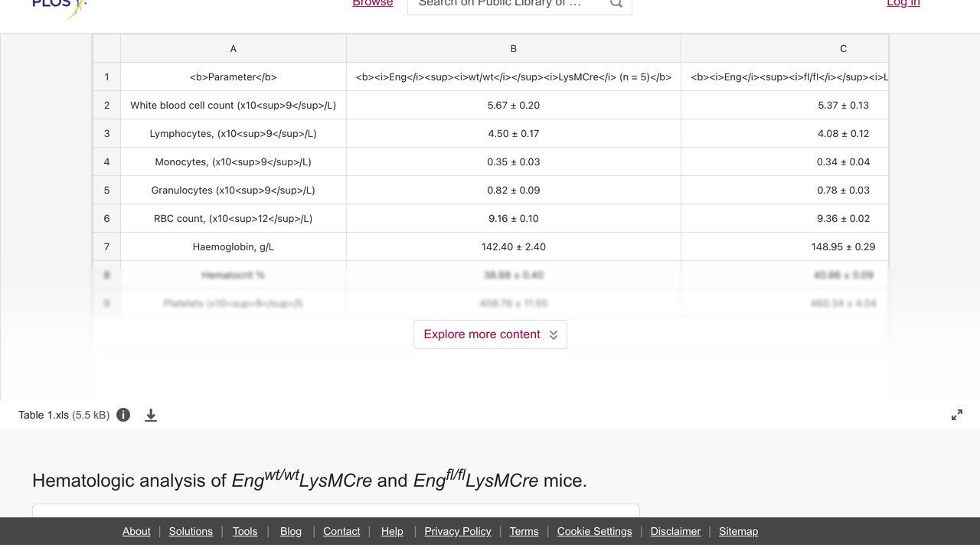980x551 pixels.
Task: Open Cookie Settings in footer
Action: point(595,531)
